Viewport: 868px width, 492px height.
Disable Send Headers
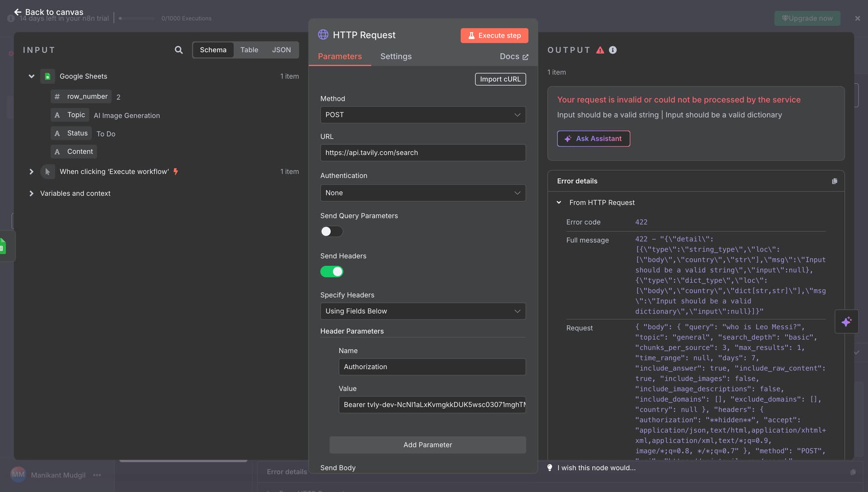point(332,272)
